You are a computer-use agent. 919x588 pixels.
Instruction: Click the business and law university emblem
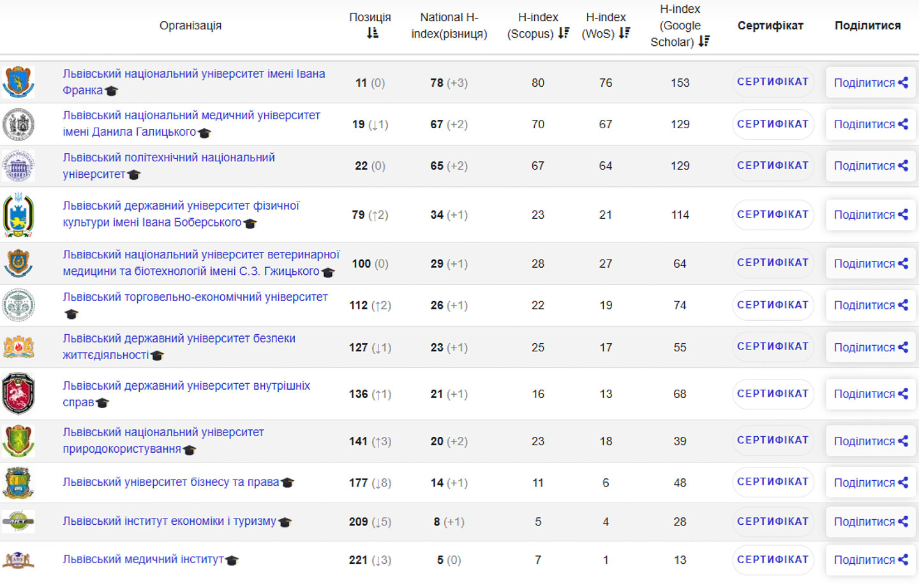19,483
